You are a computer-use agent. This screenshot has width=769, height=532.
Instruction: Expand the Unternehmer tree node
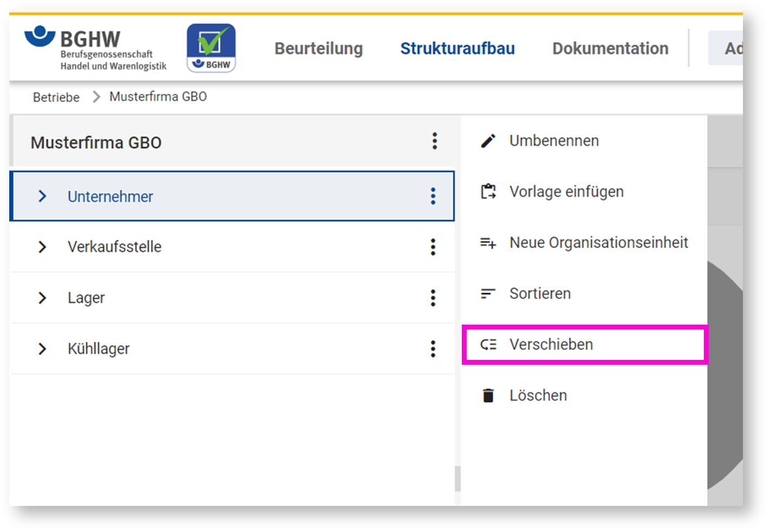(42, 196)
